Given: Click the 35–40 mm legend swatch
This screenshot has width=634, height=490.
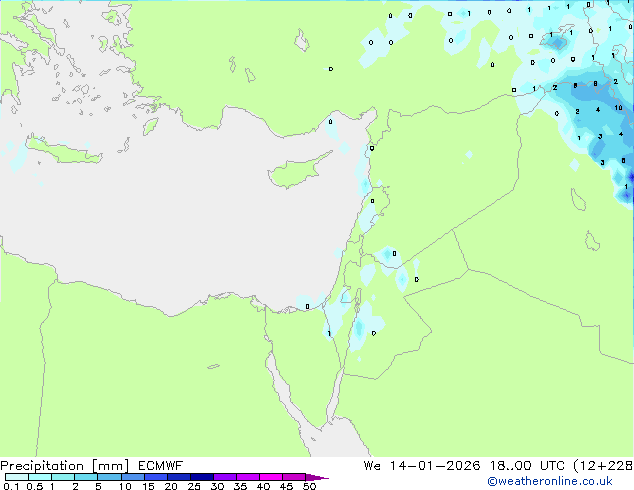Looking at the screenshot, I should (x=247, y=477).
